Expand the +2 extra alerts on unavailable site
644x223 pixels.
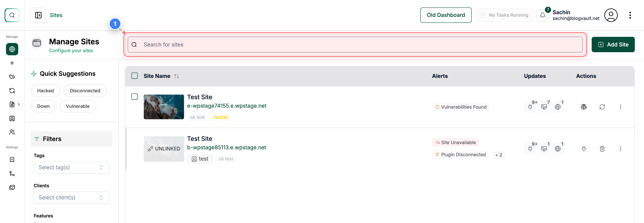point(499,155)
